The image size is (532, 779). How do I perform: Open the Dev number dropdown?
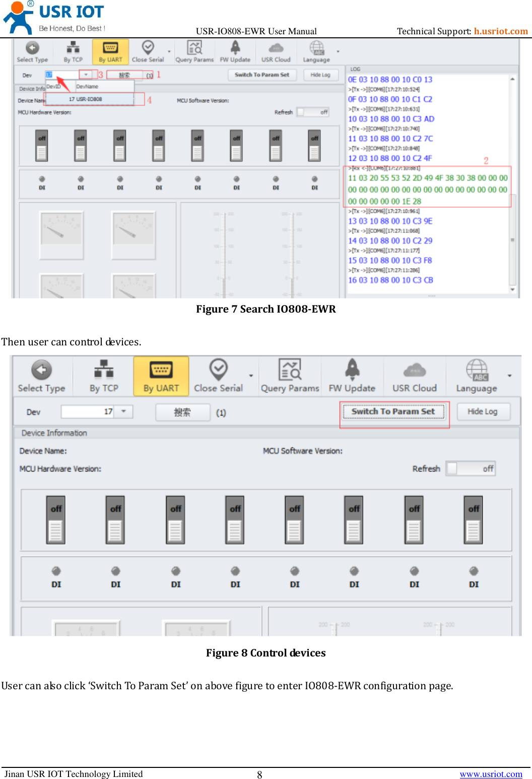tap(124, 411)
